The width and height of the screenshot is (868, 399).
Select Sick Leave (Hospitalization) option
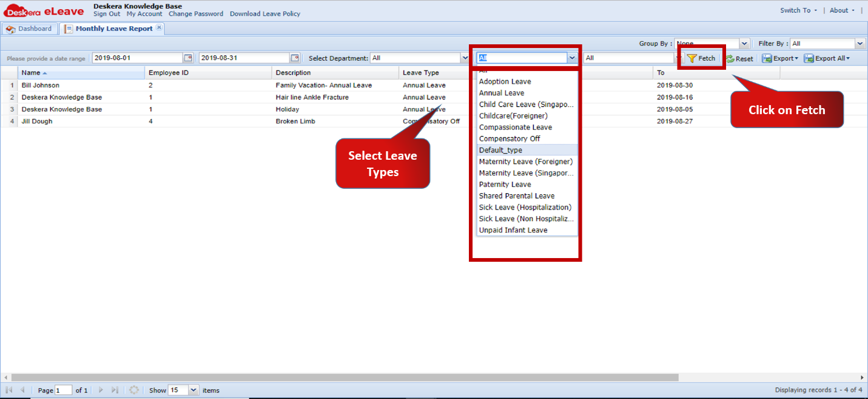pyautogui.click(x=527, y=207)
